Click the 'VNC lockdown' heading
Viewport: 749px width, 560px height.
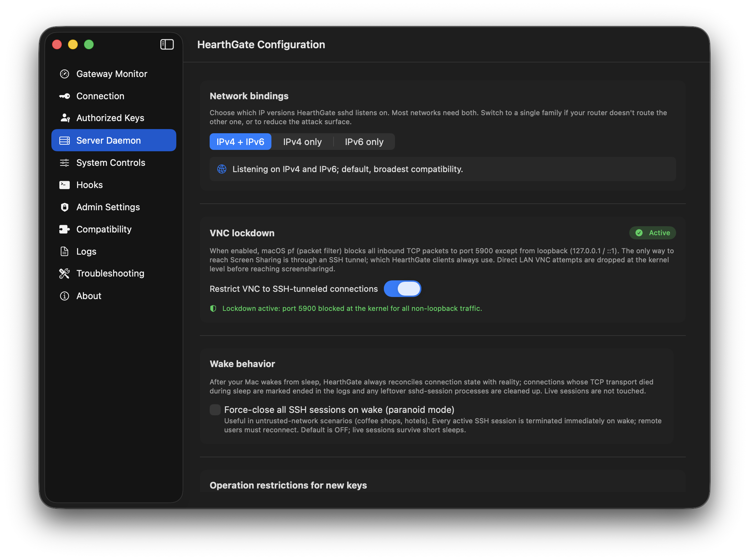tap(242, 233)
